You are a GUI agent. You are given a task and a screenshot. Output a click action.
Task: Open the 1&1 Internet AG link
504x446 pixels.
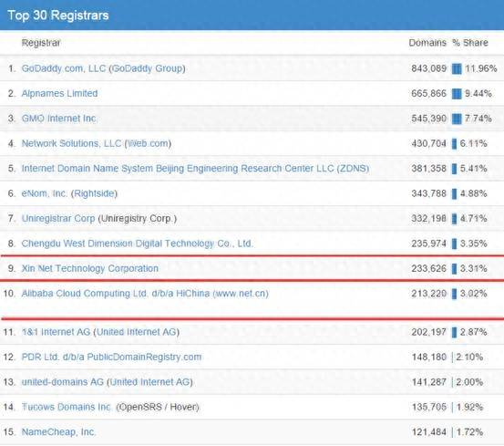click(x=56, y=332)
